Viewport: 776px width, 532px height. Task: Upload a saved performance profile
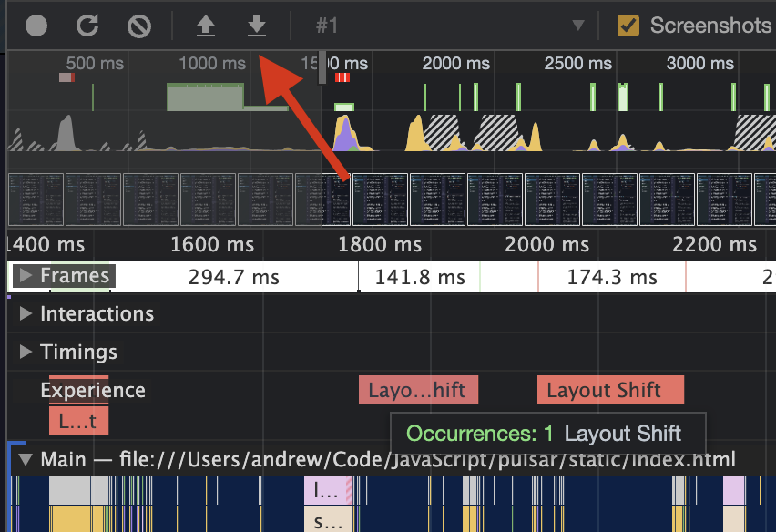pyautogui.click(x=205, y=26)
